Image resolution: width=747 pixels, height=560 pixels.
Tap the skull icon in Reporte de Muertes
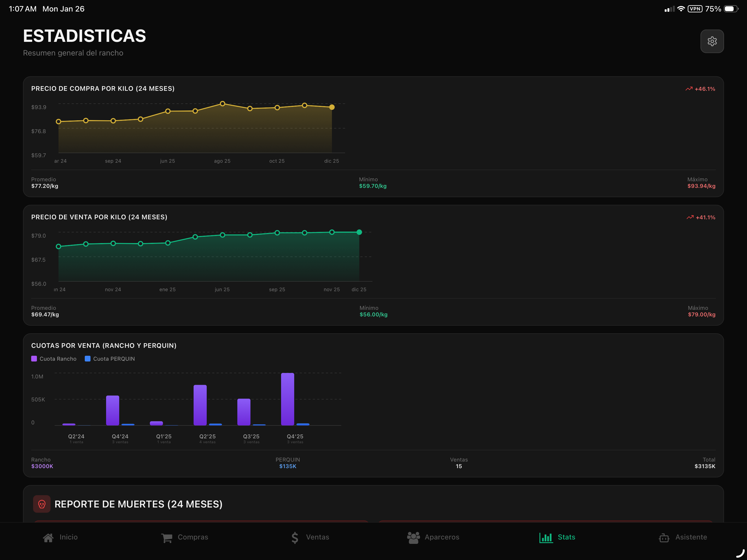42,504
